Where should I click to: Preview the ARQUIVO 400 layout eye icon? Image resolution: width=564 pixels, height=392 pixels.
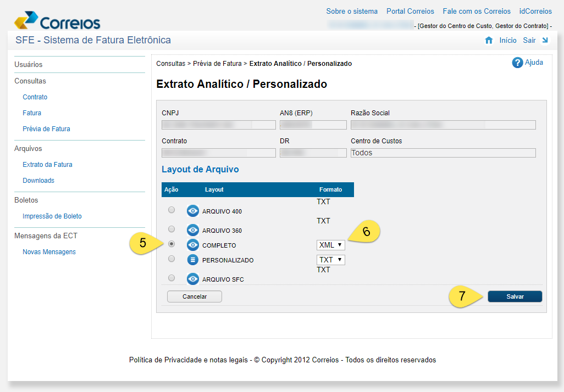click(x=193, y=211)
